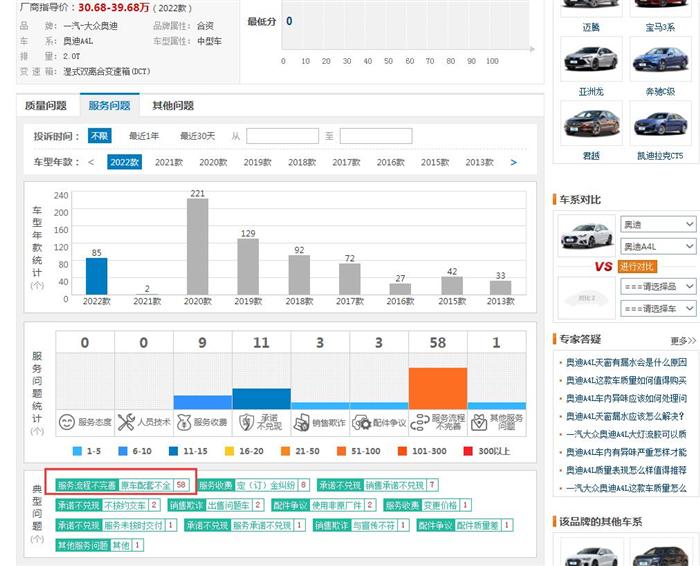Click the 服务收费 money bag icon
The height and width of the screenshot is (566, 700).
tap(184, 422)
